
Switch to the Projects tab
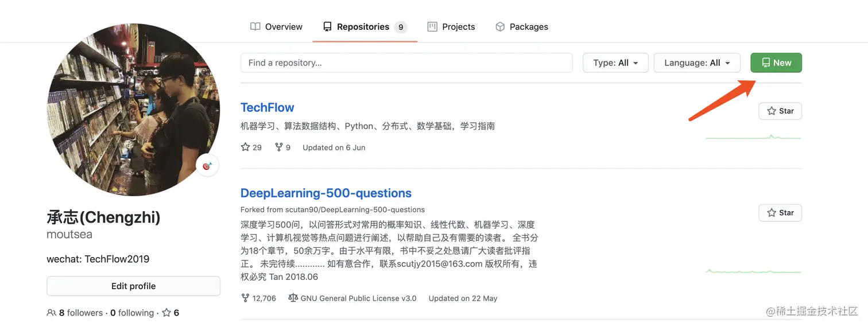pos(451,26)
